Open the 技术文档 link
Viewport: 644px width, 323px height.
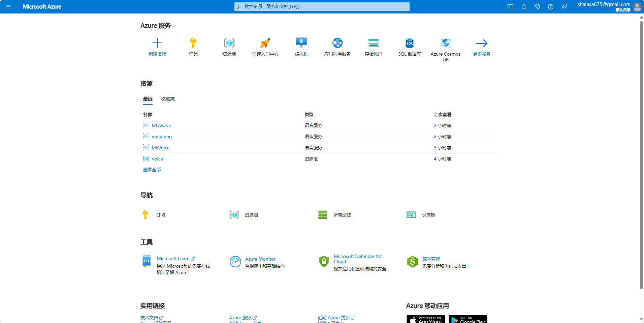tap(152, 318)
